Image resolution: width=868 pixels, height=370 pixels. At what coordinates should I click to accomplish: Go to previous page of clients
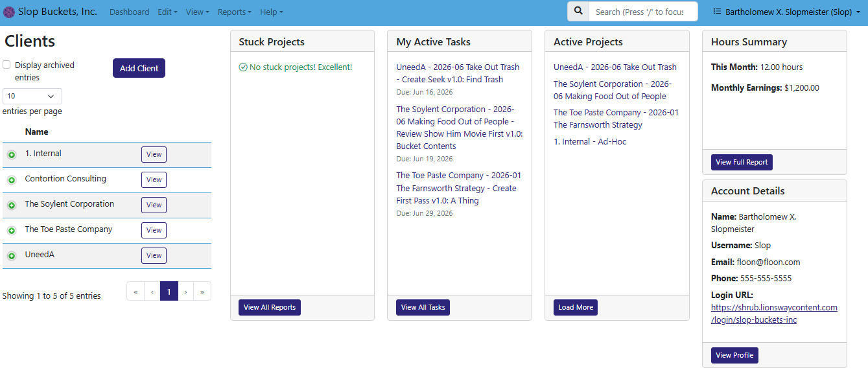point(152,292)
